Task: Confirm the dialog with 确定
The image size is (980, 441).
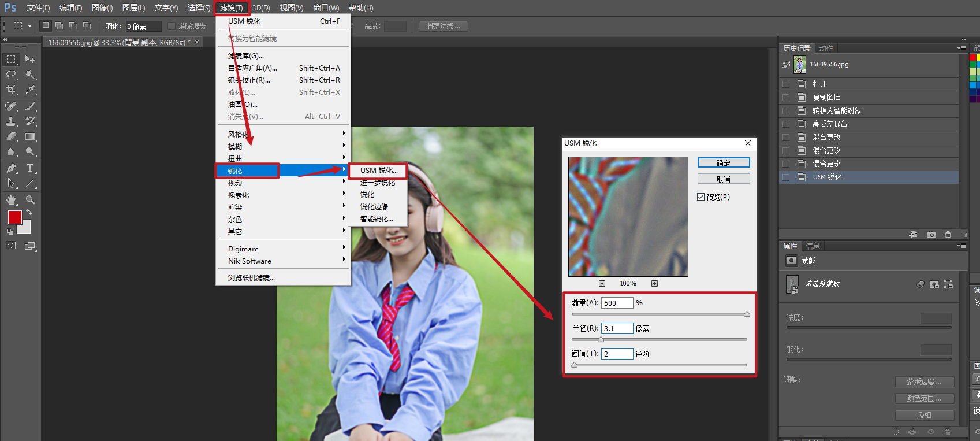Action: pyautogui.click(x=724, y=163)
